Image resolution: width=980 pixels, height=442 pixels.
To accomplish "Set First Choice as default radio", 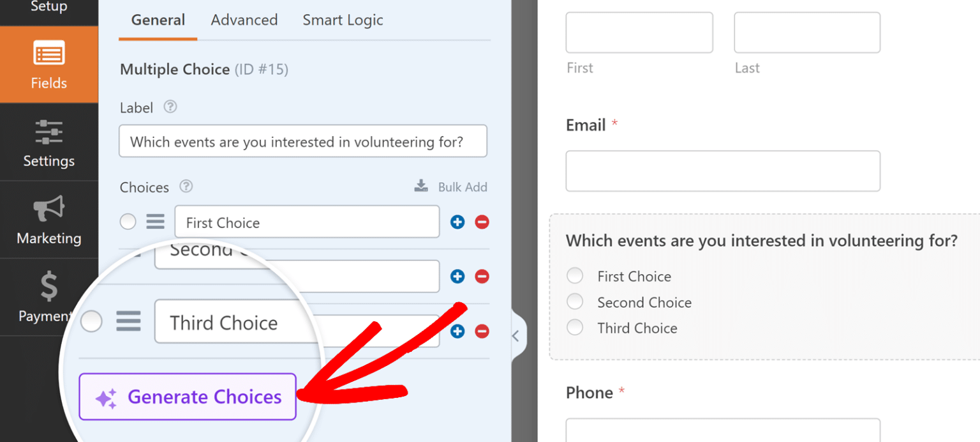I will tap(128, 222).
